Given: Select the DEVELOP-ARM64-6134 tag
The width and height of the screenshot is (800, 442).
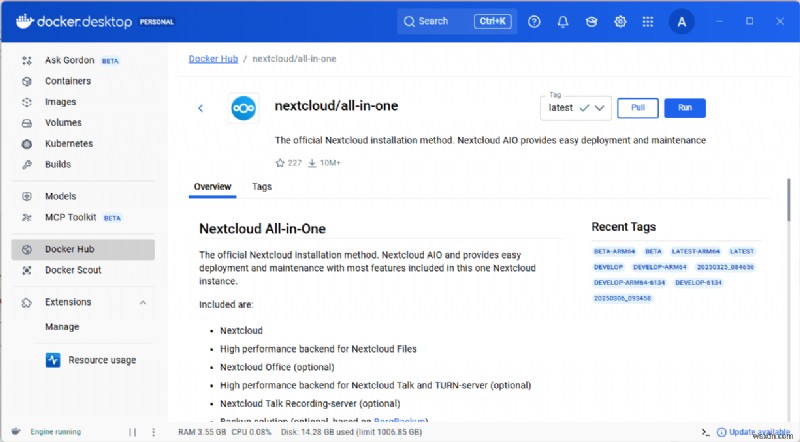Looking at the screenshot, I should (629, 282).
